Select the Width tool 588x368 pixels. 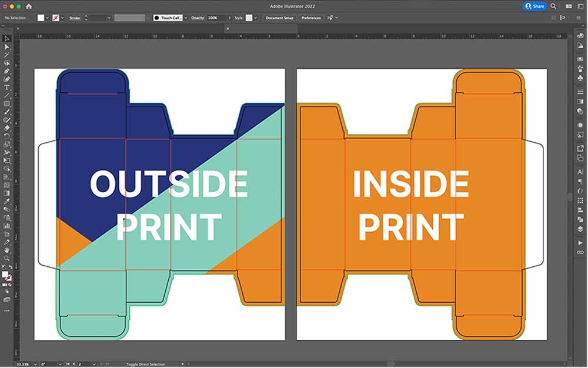point(6,152)
